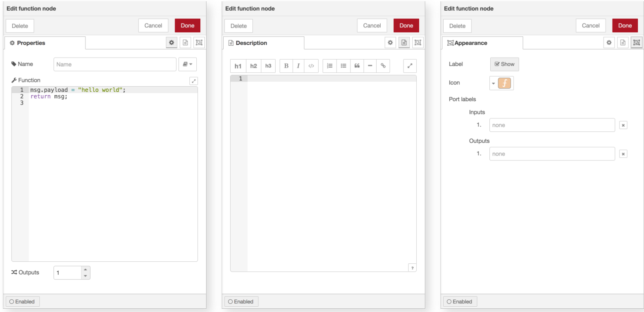Click description document icon in Properties panel
Viewport: 644px width, 312px height.
point(185,42)
